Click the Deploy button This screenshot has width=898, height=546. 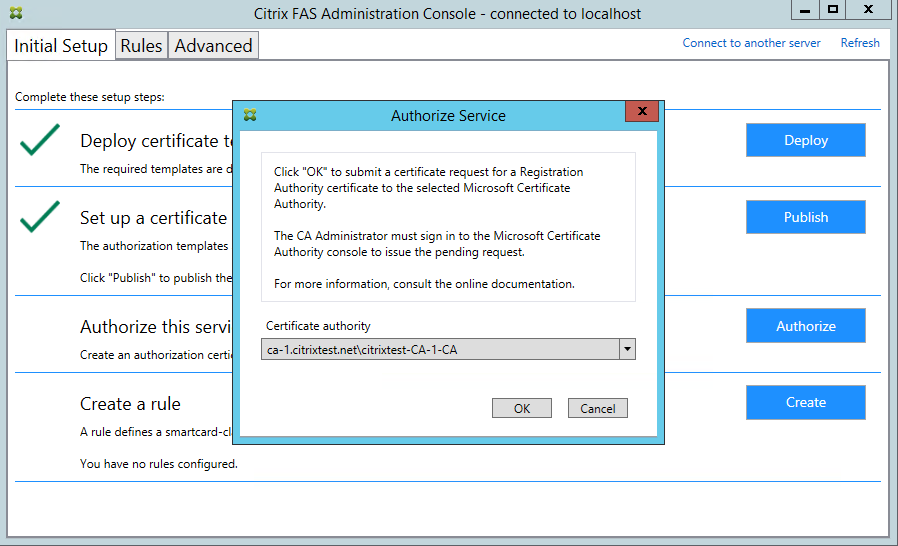click(x=805, y=140)
